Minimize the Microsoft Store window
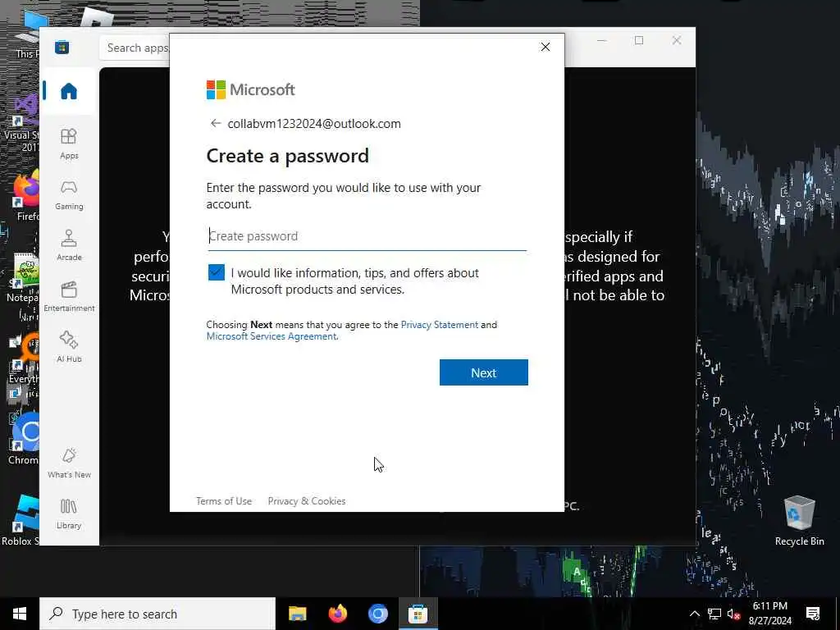The height and width of the screenshot is (630, 840). [601, 41]
